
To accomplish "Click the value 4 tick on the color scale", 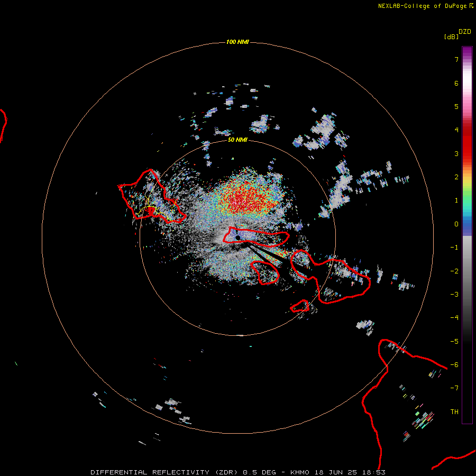I will coord(456,130).
